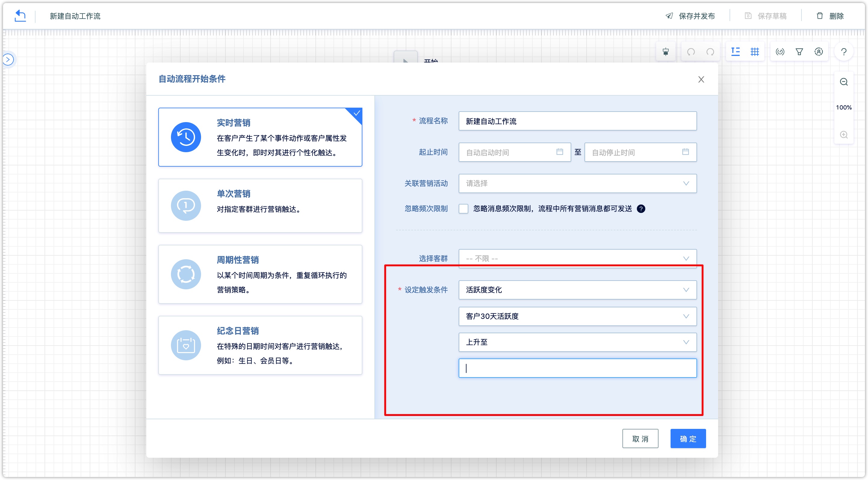Screen dimensions: 868x480
Task: Click the 确定 button
Action: (x=688, y=438)
